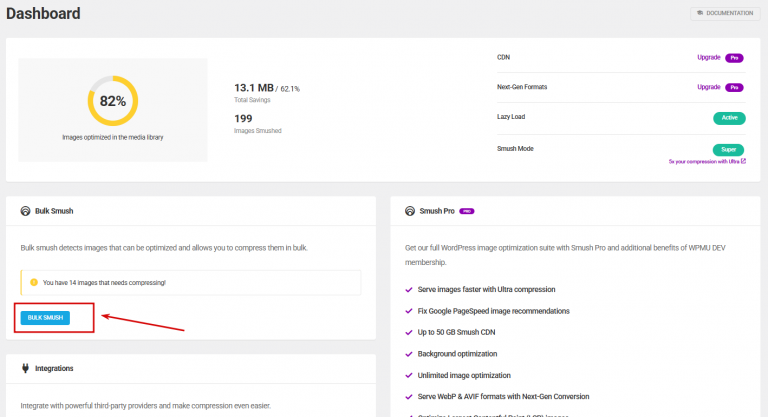Click Upgrade link for Next-Gen Formats
This screenshot has width=768, height=417.
(x=708, y=87)
